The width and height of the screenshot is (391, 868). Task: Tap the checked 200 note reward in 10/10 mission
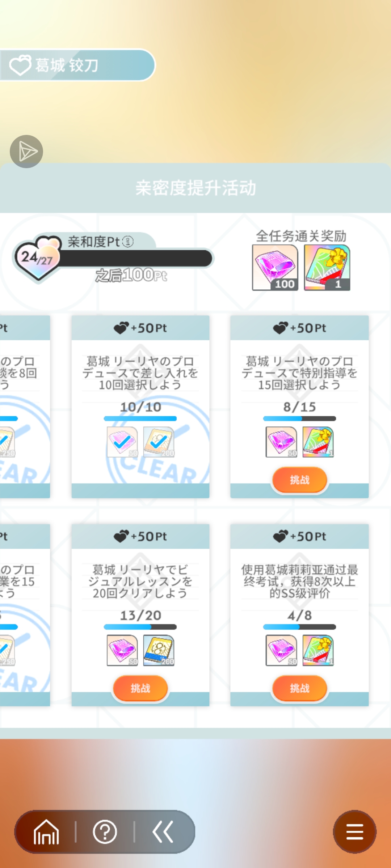point(159,442)
